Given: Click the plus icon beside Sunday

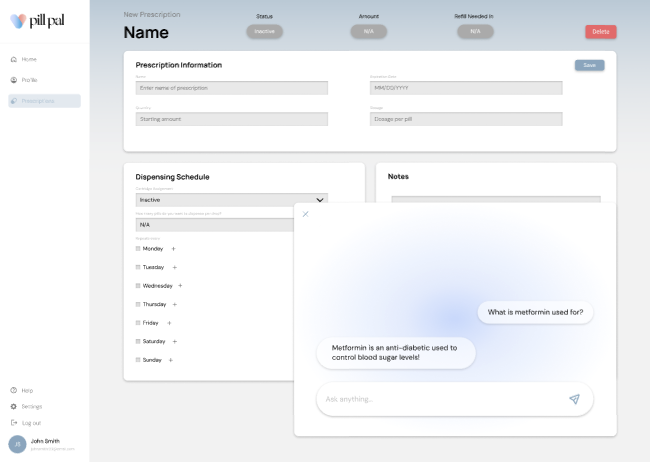Looking at the screenshot, I should [x=172, y=360].
